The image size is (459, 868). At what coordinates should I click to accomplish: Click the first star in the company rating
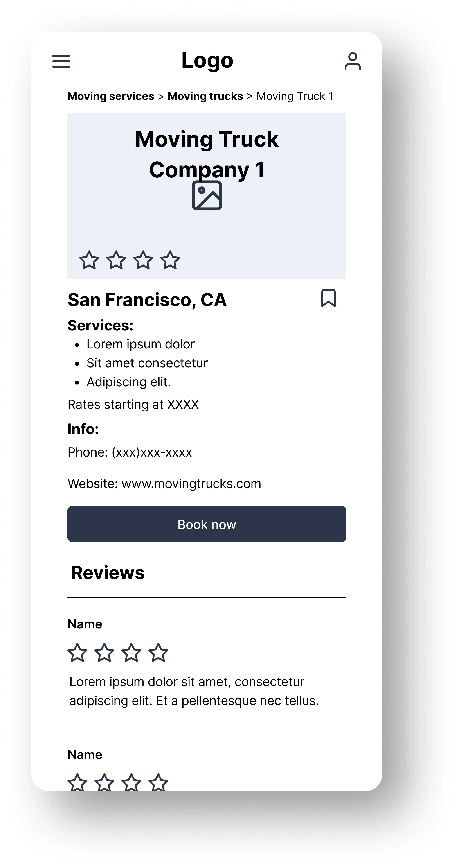point(89,260)
